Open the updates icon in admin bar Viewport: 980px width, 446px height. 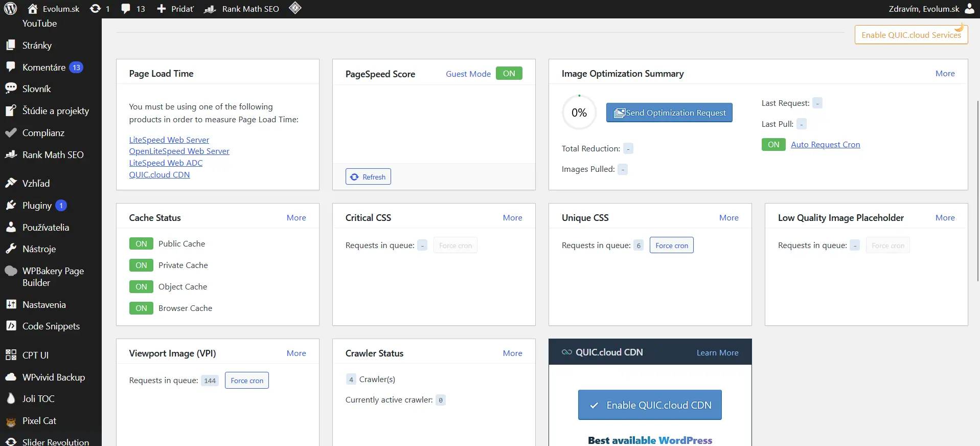[x=95, y=9]
